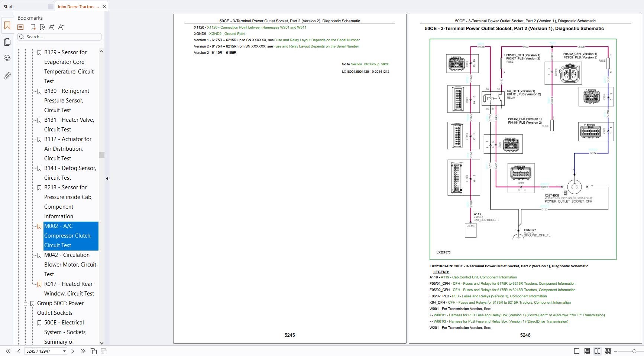Click the zoom out minus button
644x356 pixels.
(x=615, y=351)
